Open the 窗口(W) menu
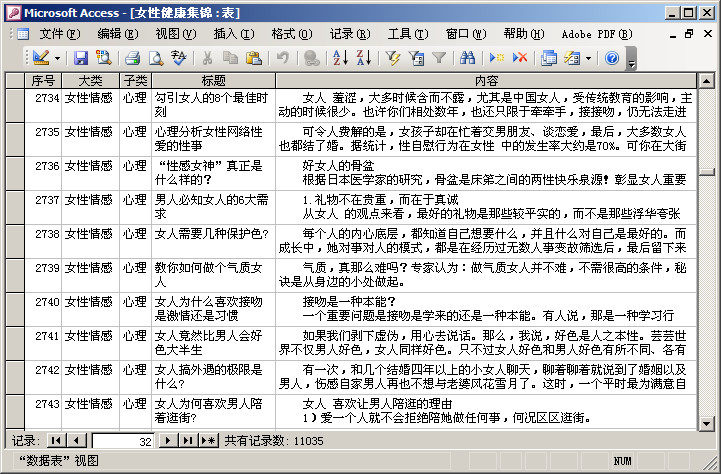 (x=465, y=34)
